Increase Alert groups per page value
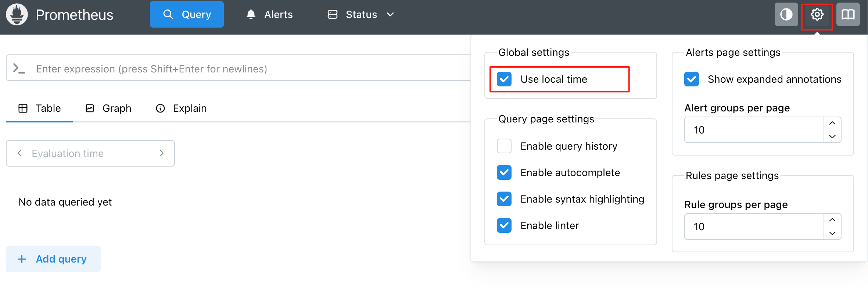 [832, 123]
